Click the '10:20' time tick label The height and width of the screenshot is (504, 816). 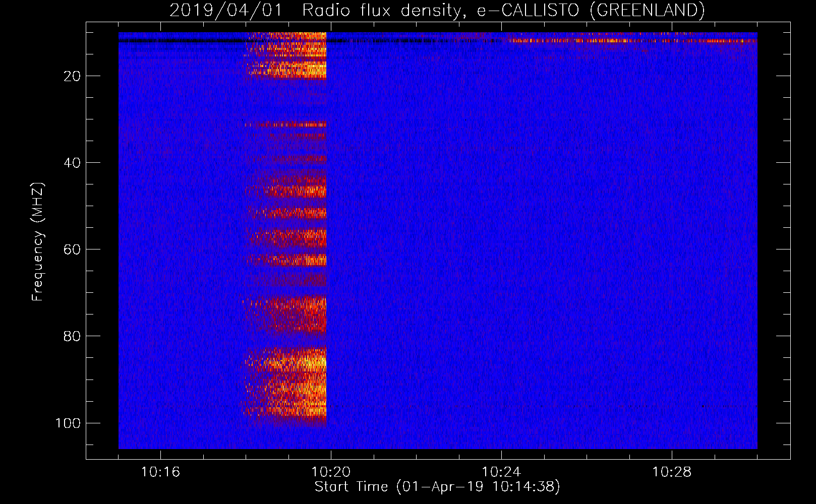tap(331, 472)
